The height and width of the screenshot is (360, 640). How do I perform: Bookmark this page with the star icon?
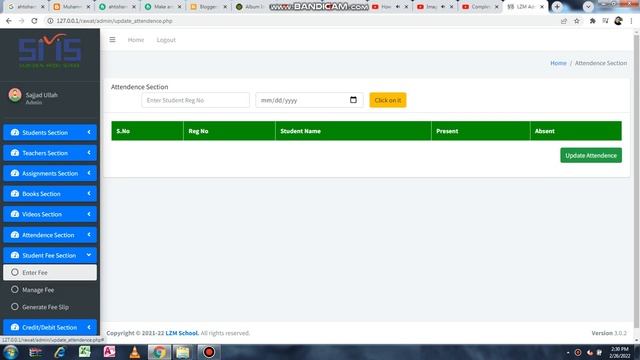[577, 21]
